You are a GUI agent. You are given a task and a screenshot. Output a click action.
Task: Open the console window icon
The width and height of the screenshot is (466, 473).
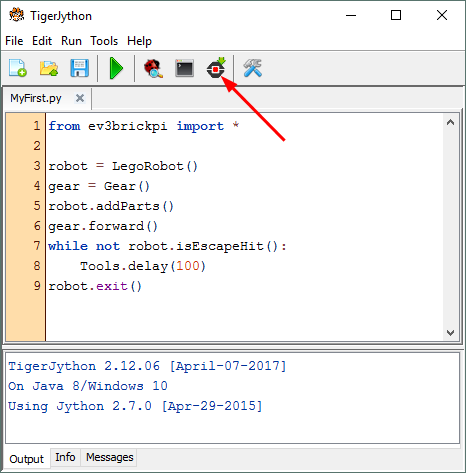coord(184,68)
